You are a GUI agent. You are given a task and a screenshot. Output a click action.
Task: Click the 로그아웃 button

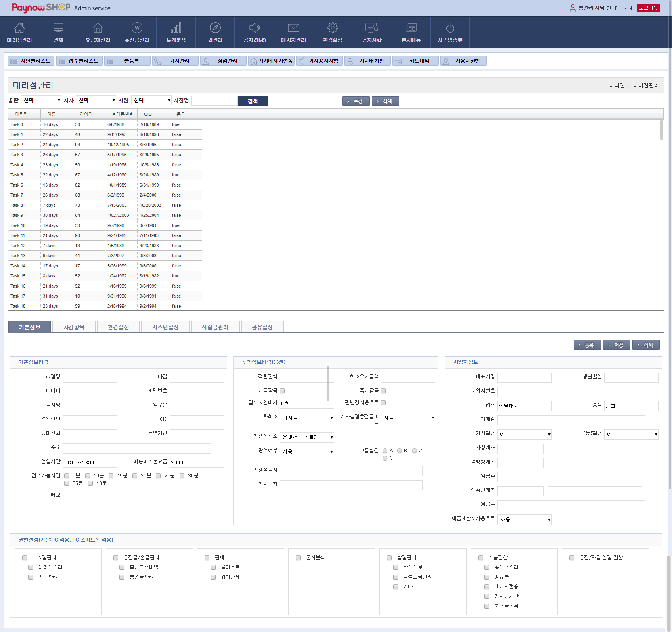pyautogui.click(x=648, y=8)
